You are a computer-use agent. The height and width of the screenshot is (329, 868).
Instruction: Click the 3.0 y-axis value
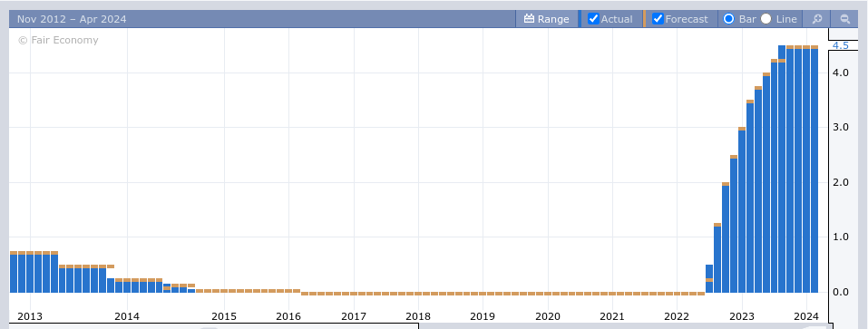[x=840, y=127]
